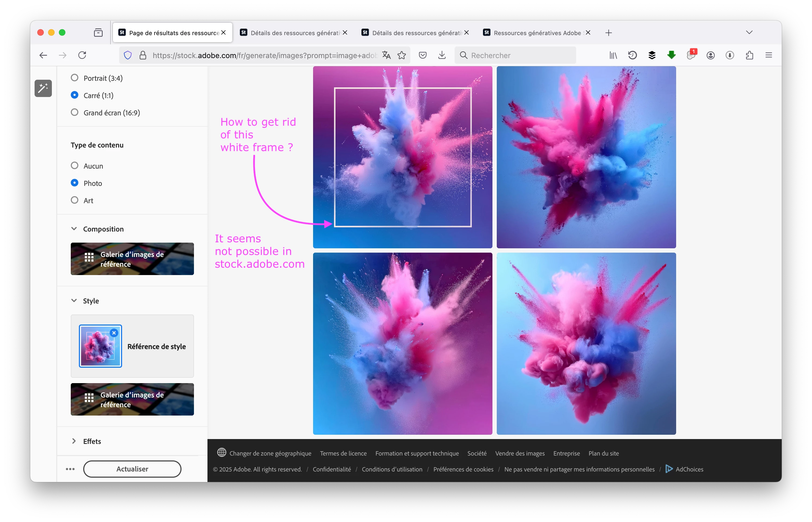The image size is (812, 522).
Task: Select the Portrait (3:4) aspect ratio
Action: click(75, 78)
